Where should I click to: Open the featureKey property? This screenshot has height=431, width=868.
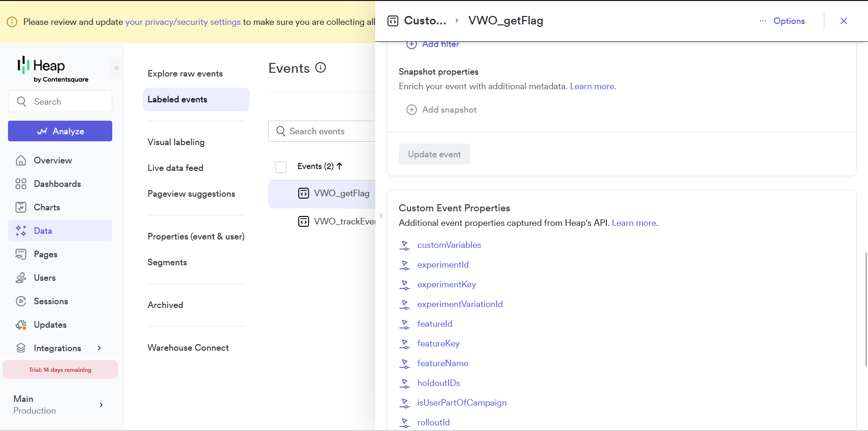coord(438,344)
